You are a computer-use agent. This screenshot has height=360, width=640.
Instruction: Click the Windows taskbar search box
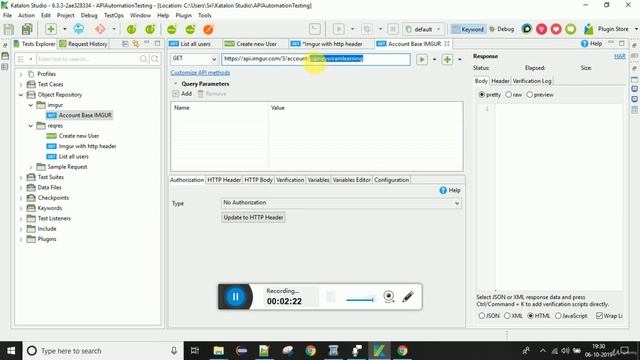(x=102, y=351)
